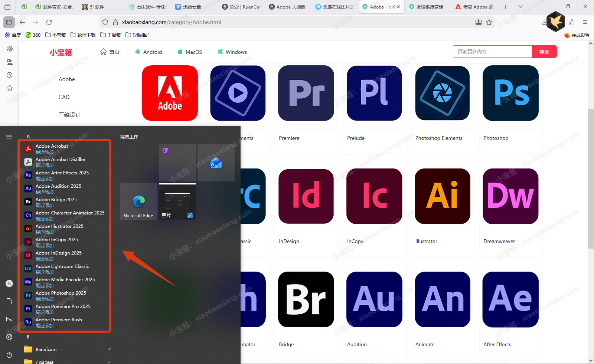Click the MacOS navigation item
594x364 pixels.
click(x=189, y=52)
